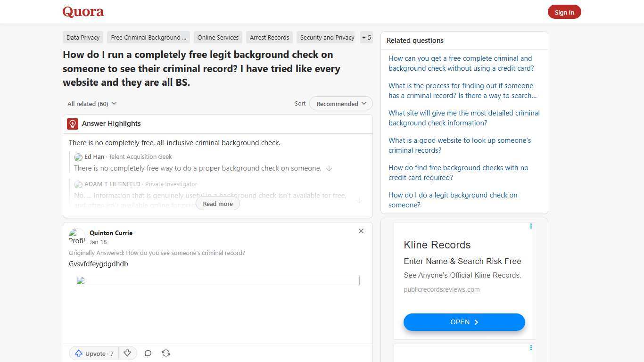Show 5 more topics with the +5 expander
Screen dimensions: 644x362
[x=366, y=37]
